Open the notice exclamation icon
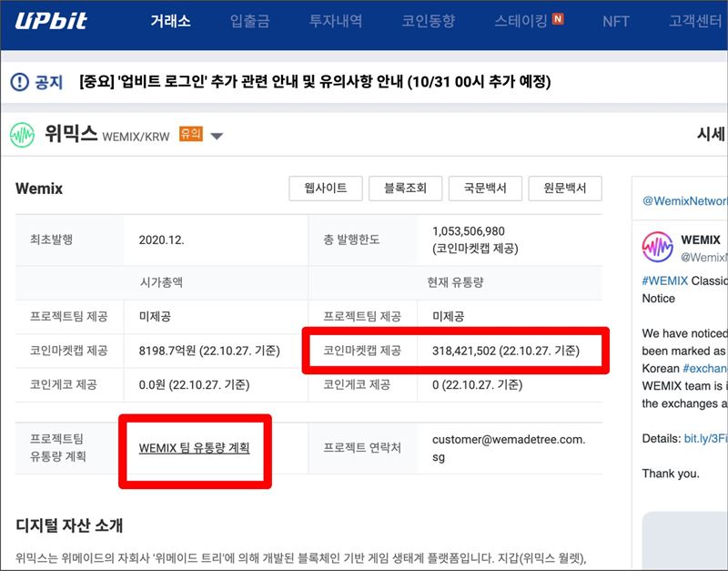This screenshot has width=728, height=571. point(19,82)
